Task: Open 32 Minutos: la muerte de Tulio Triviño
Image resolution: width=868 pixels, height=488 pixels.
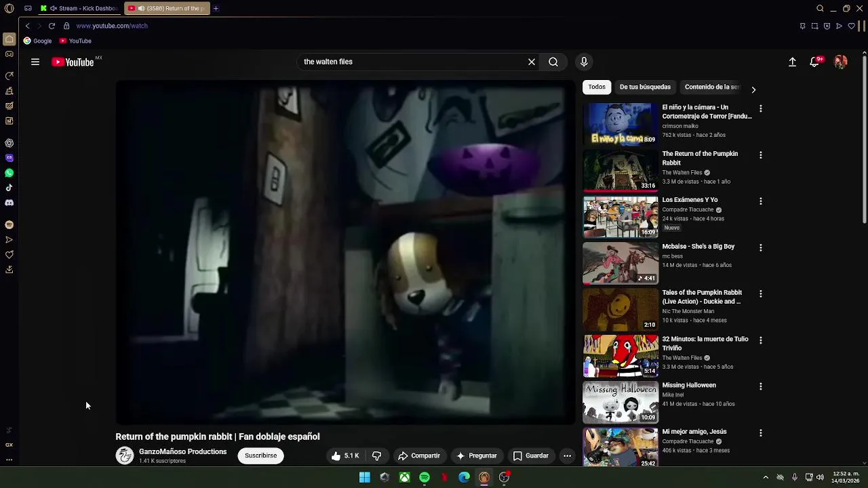Action: click(x=705, y=344)
